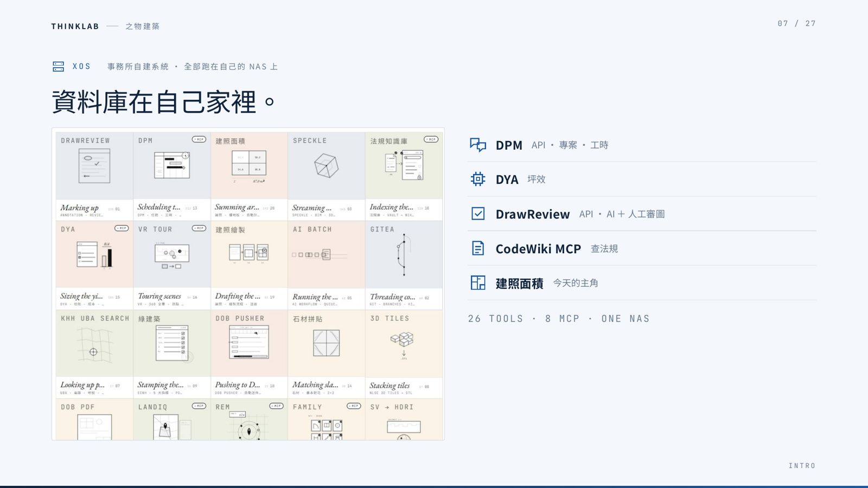
Task: Select the DOB PUSHER form illustration
Action: pos(248,343)
